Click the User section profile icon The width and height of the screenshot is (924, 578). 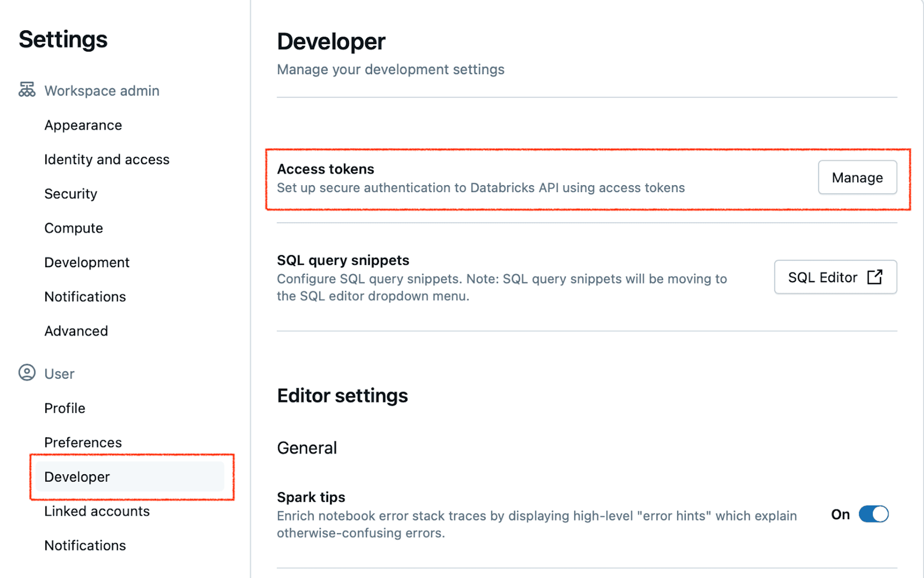tap(27, 373)
